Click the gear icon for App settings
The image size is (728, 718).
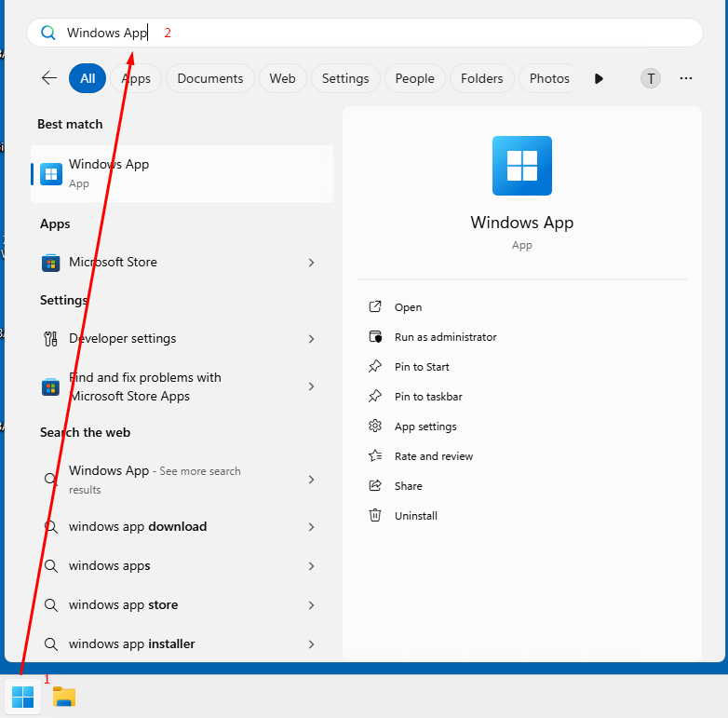coord(375,426)
